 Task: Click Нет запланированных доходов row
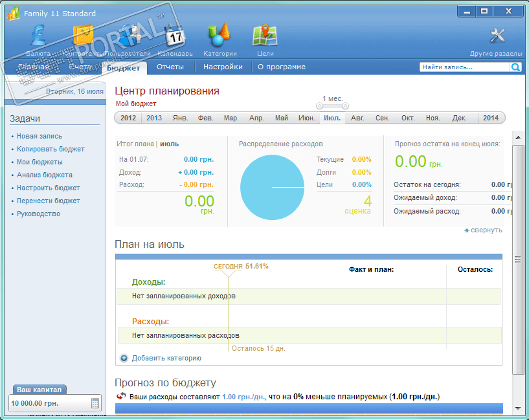click(x=308, y=296)
